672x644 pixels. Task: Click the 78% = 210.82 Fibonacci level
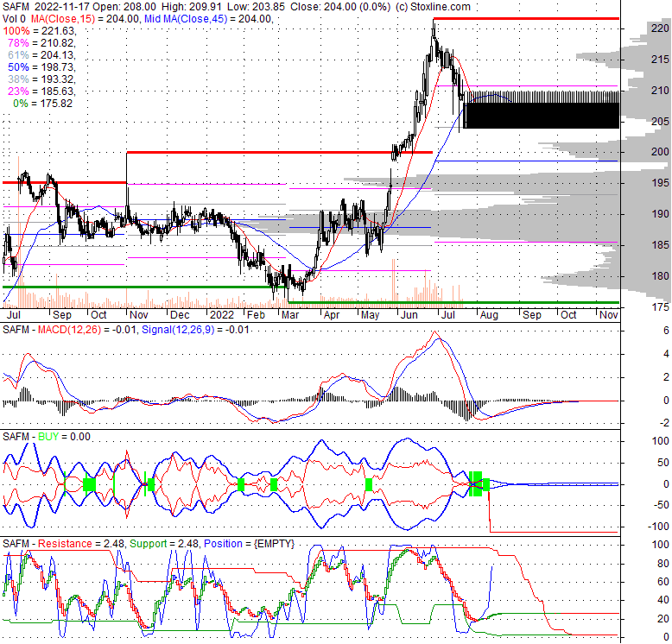pyautogui.click(x=41, y=43)
